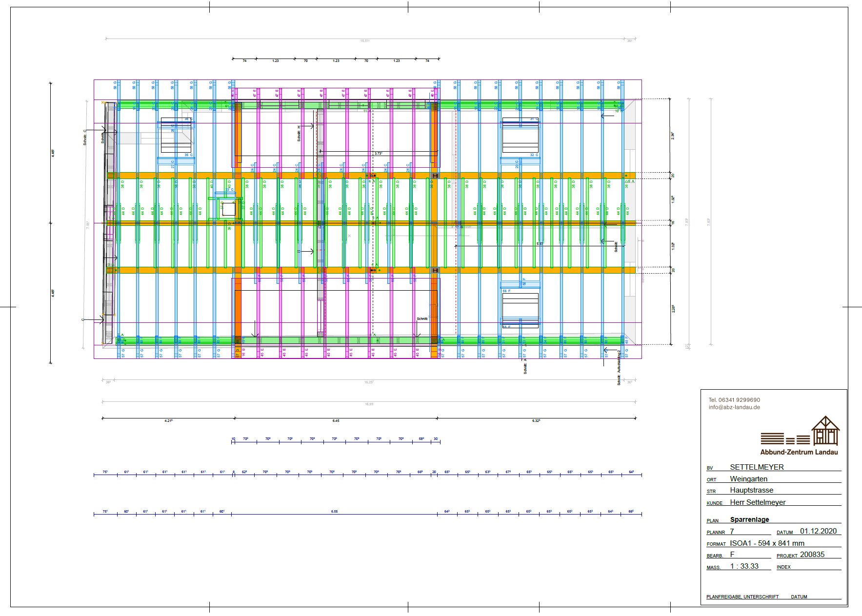Click the date 01.12.2020 in title block
The width and height of the screenshot is (862, 616).
(818, 531)
